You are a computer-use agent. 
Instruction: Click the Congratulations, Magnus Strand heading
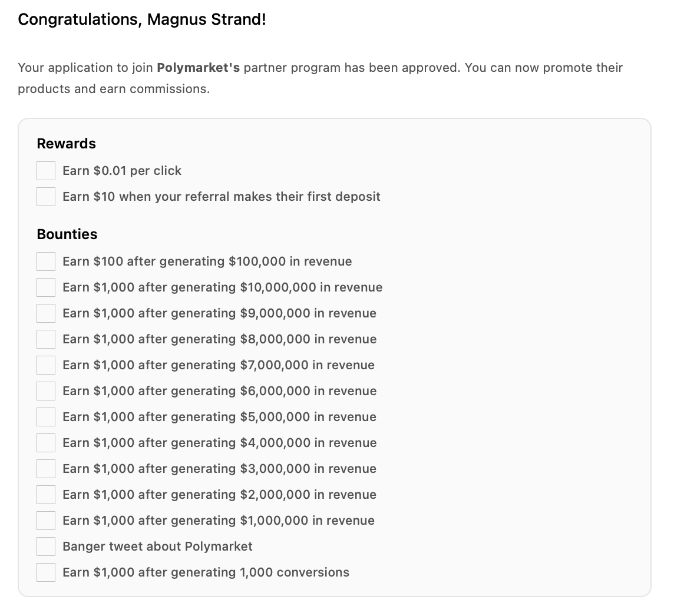pyautogui.click(x=142, y=19)
